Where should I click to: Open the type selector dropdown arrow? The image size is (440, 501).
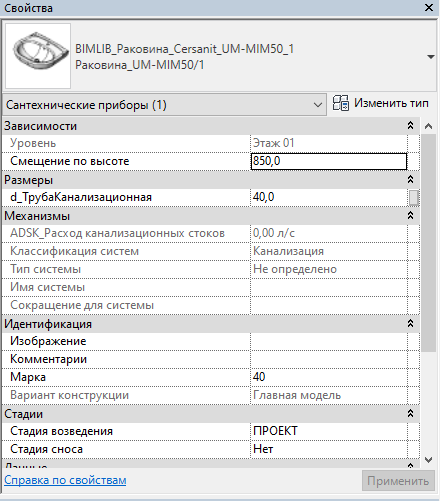(x=431, y=57)
